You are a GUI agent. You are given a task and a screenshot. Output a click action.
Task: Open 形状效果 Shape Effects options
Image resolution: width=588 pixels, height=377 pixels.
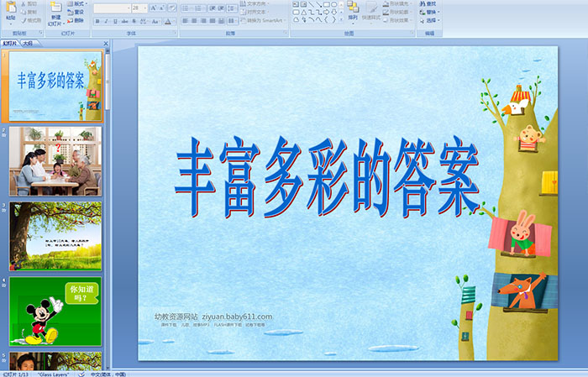click(x=397, y=20)
